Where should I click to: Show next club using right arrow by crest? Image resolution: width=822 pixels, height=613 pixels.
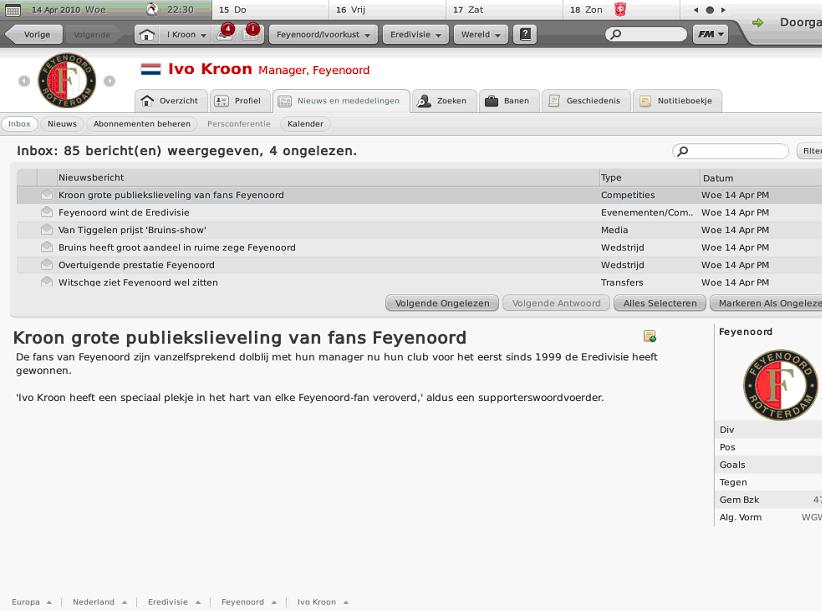(109, 81)
